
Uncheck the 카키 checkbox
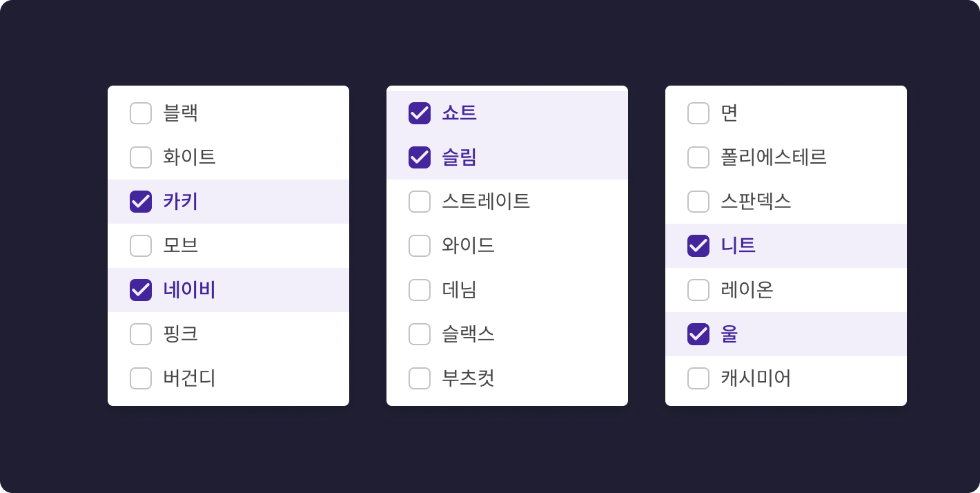click(141, 201)
